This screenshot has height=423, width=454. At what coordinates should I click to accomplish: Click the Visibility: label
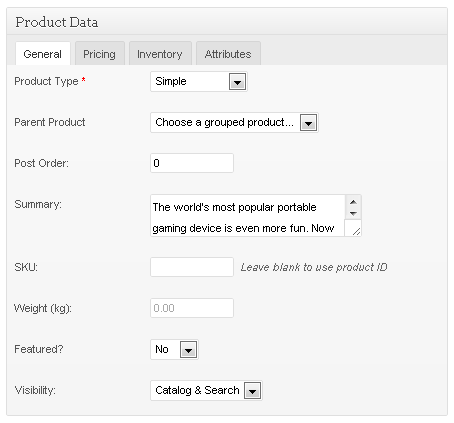click(35, 390)
